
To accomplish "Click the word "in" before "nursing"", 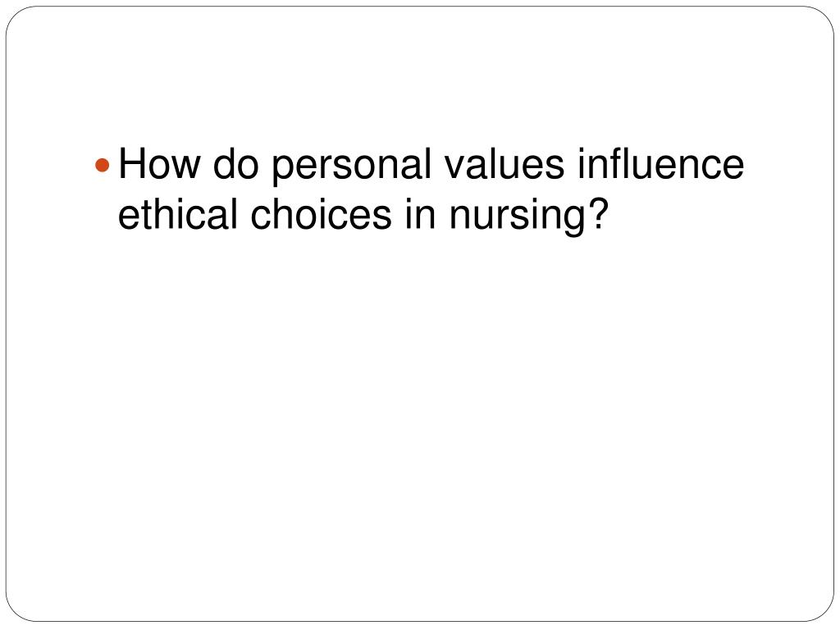I will pyautogui.click(x=420, y=214).
